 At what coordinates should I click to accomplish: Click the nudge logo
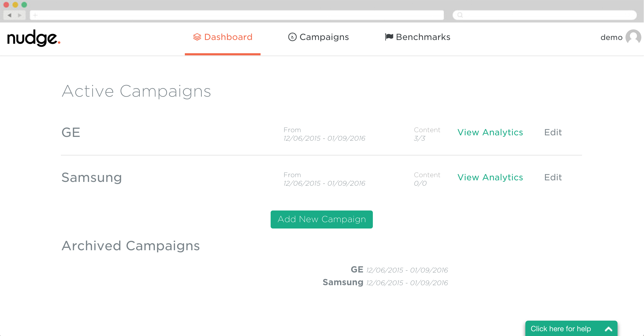pyautogui.click(x=34, y=38)
